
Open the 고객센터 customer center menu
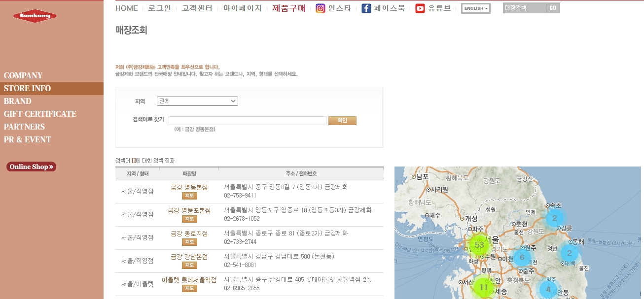197,8
